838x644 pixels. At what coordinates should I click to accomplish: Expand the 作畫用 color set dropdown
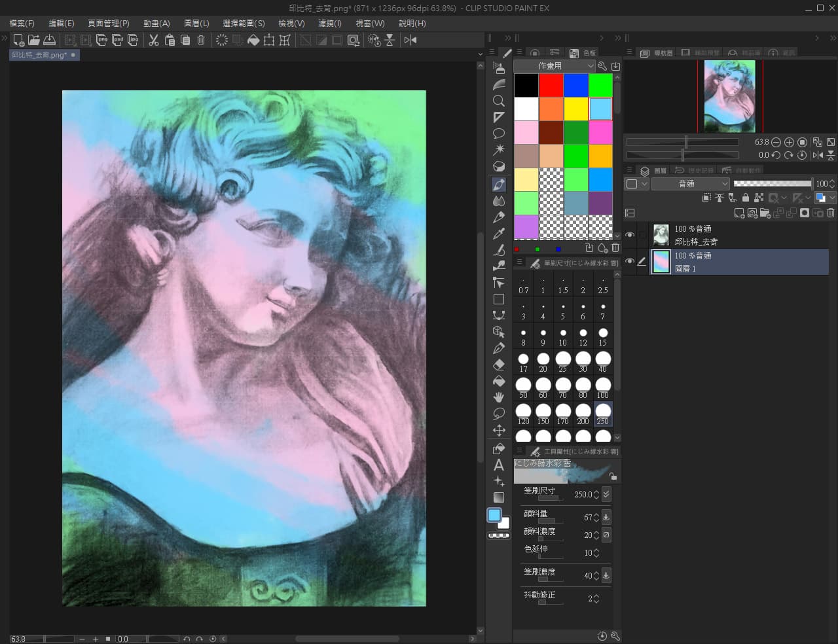pos(554,66)
